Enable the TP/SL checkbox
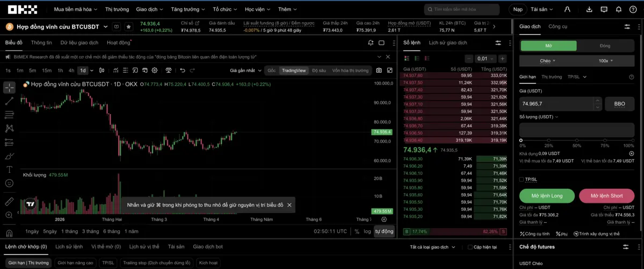644x269 pixels. click(x=522, y=179)
